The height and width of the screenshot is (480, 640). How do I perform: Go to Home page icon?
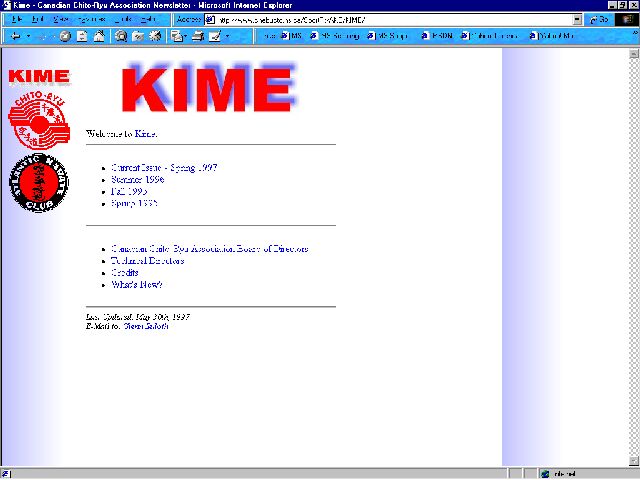[99, 36]
